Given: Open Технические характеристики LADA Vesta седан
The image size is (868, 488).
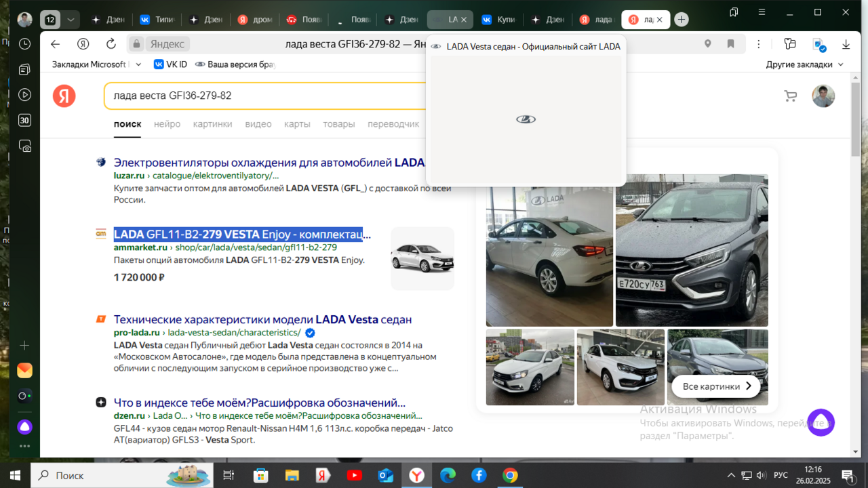Looking at the screenshot, I should pos(262,319).
